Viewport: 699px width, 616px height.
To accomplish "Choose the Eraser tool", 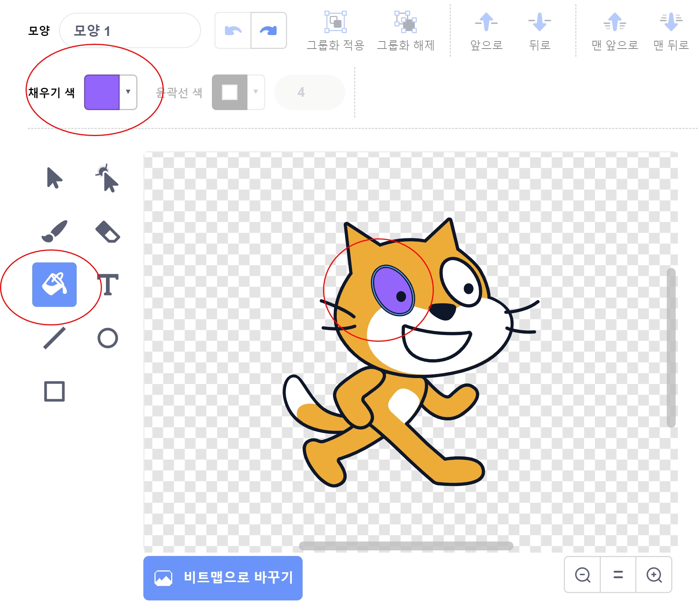I will 107,232.
